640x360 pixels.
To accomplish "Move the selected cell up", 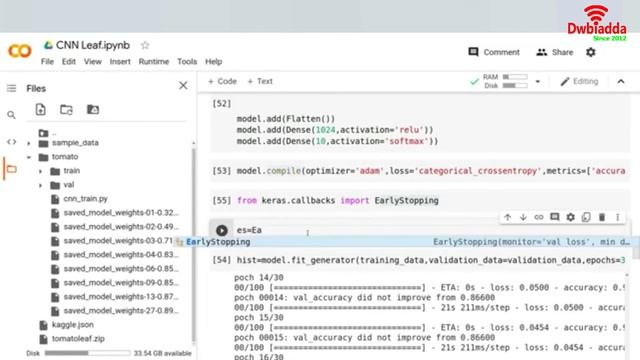I will click(507, 217).
